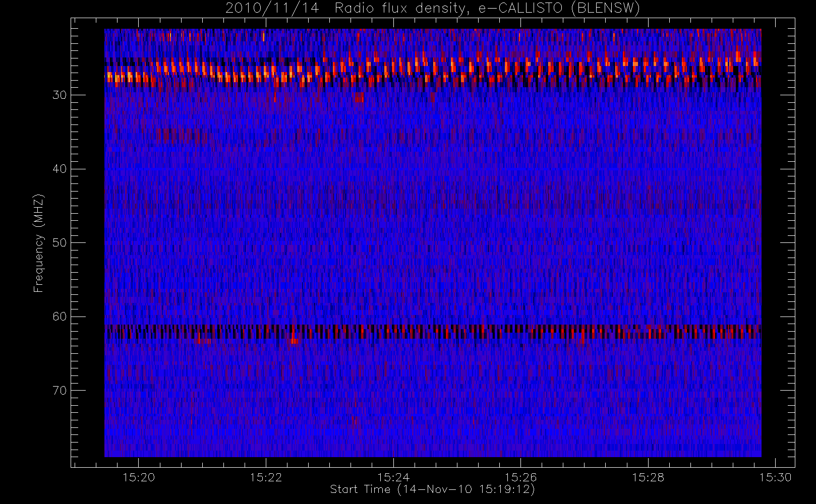
Task: Click the plot title mentioning e-CALLISTO (BLENSW)
Action: (433, 9)
